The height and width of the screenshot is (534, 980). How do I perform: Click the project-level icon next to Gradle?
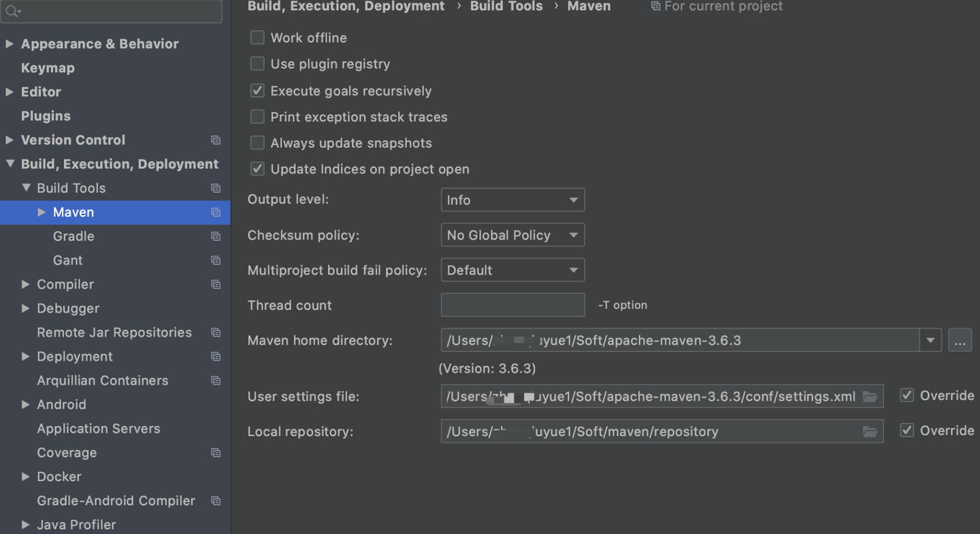216,237
